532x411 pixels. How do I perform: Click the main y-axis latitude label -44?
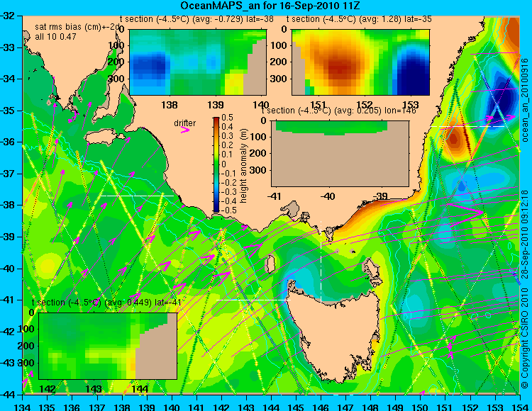pyautogui.click(x=8, y=395)
